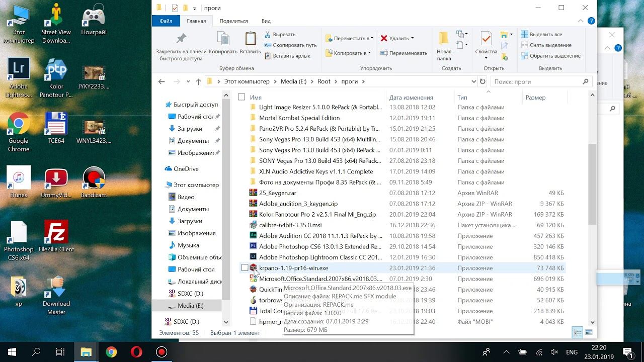Select Музыка in navigation pane
Viewport: 644px width, 362px height.
[x=188, y=245]
